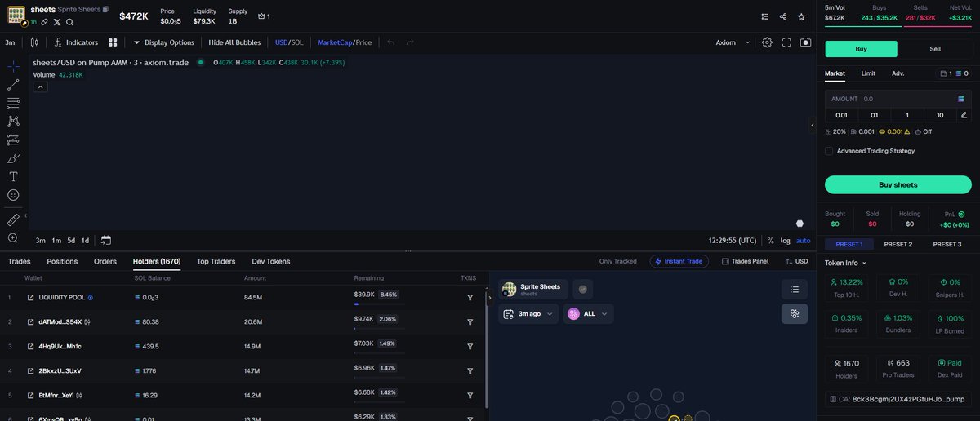Viewport: 980px width, 421px height.
Task: Select the crosshair cursor tool
Action: (13, 66)
